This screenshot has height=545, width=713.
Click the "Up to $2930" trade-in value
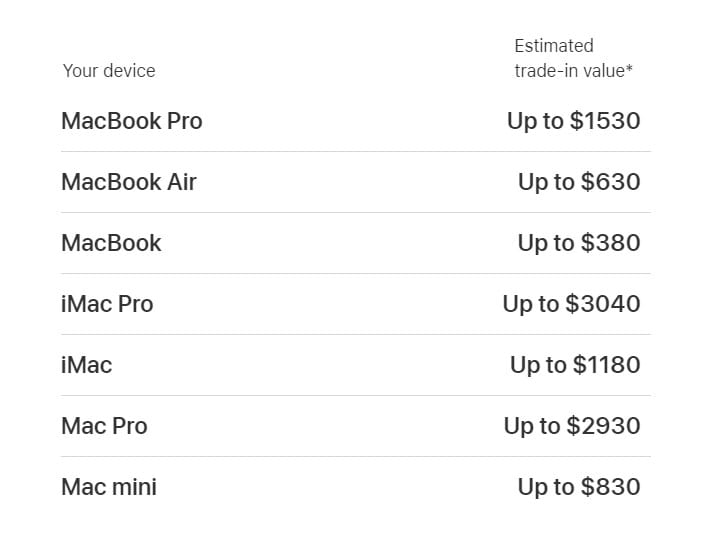[x=572, y=426]
